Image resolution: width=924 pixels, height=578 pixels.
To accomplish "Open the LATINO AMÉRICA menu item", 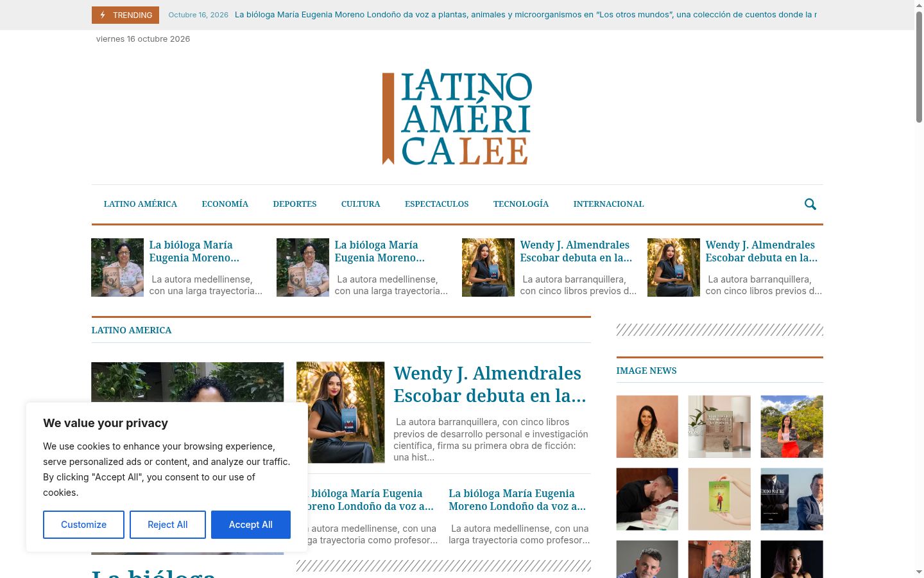I will 141,204.
